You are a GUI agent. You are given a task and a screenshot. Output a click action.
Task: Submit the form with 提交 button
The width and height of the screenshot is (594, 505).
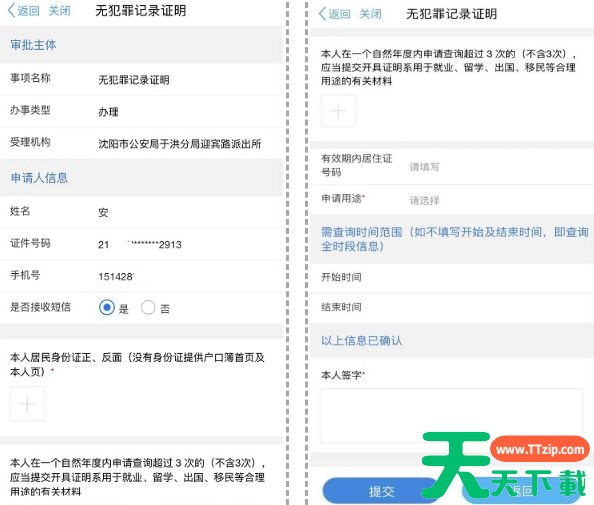[381, 491]
